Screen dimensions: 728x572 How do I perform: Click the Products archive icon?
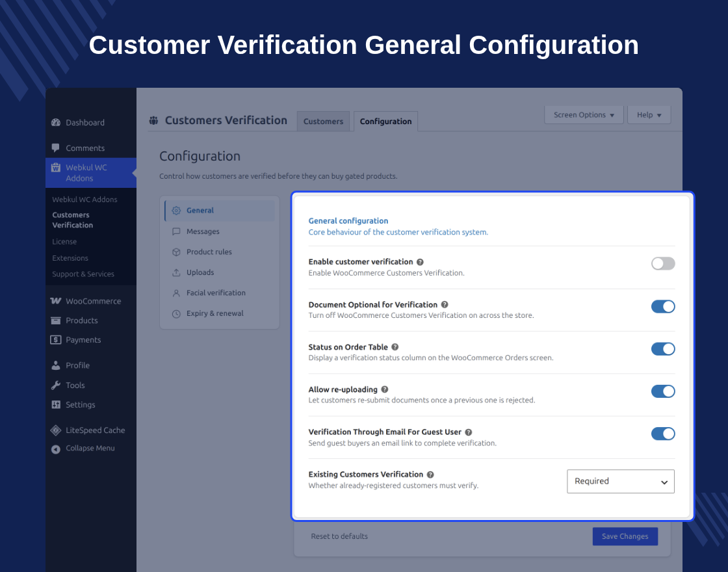click(x=56, y=320)
